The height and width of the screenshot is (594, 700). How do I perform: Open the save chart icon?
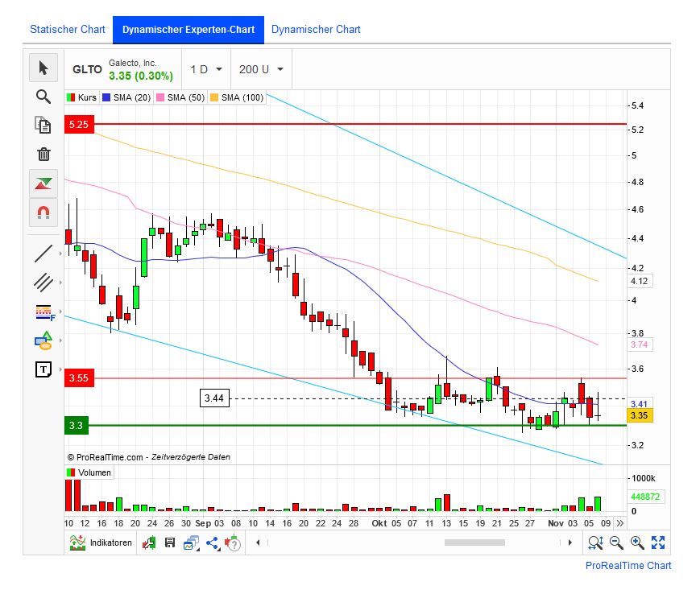tap(169, 542)
